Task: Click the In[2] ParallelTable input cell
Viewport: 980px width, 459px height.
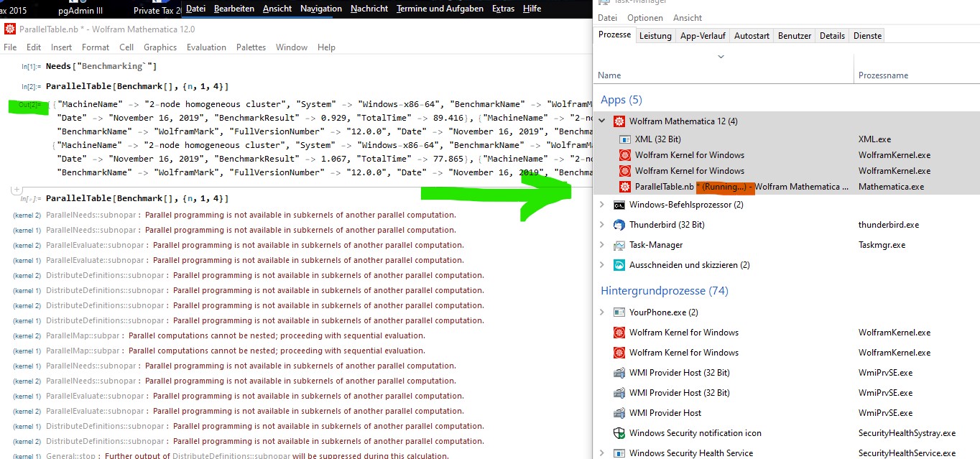Action: pyautogui.click(x=137, y=86)
